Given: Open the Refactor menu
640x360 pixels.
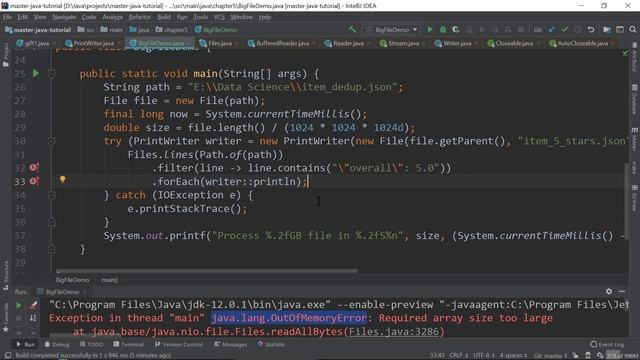Looking at the screenshot, I should coord(140,17).
